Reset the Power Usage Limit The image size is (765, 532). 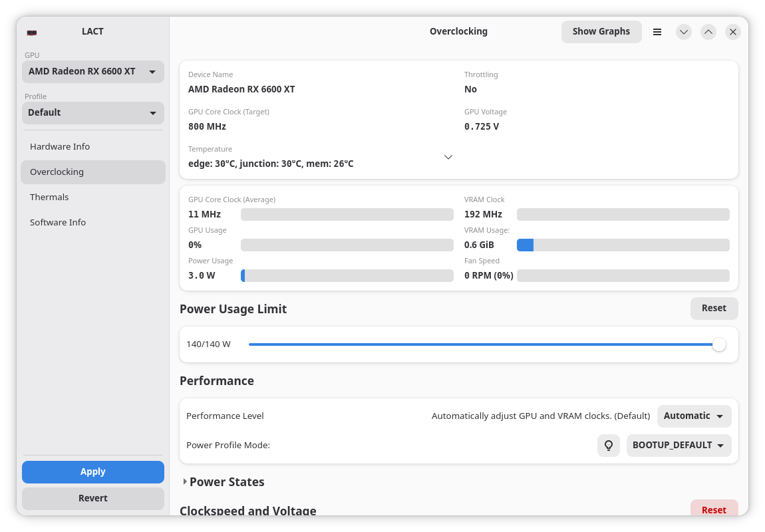click(714, 308)
